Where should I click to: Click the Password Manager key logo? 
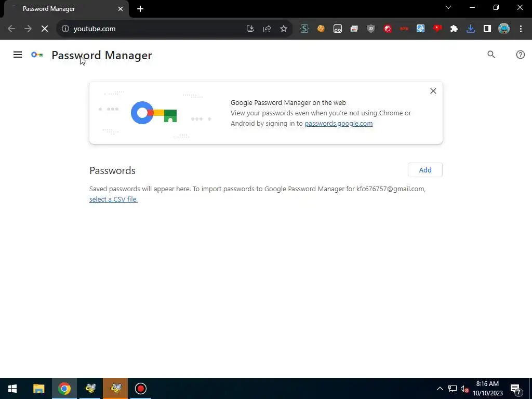coord(37,55)
